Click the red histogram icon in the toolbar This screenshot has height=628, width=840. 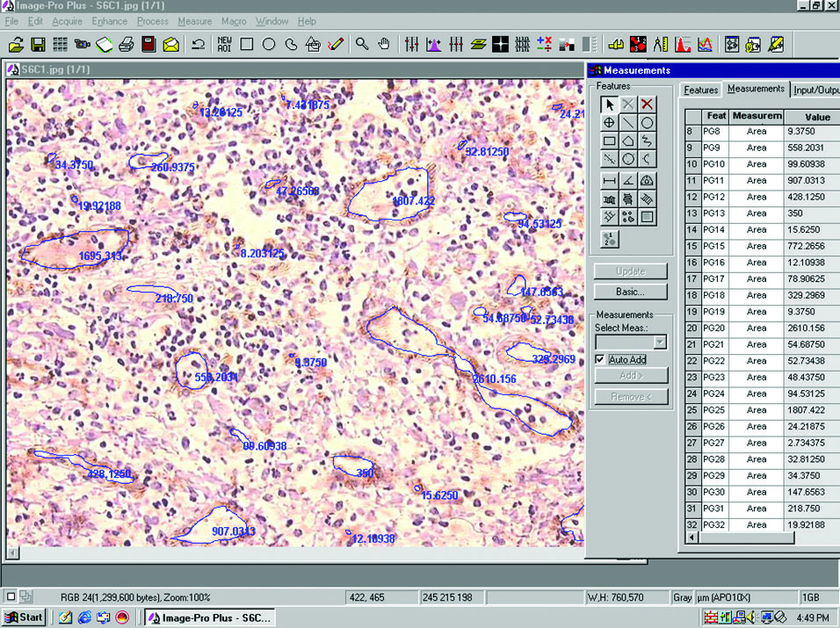[683, 45]
